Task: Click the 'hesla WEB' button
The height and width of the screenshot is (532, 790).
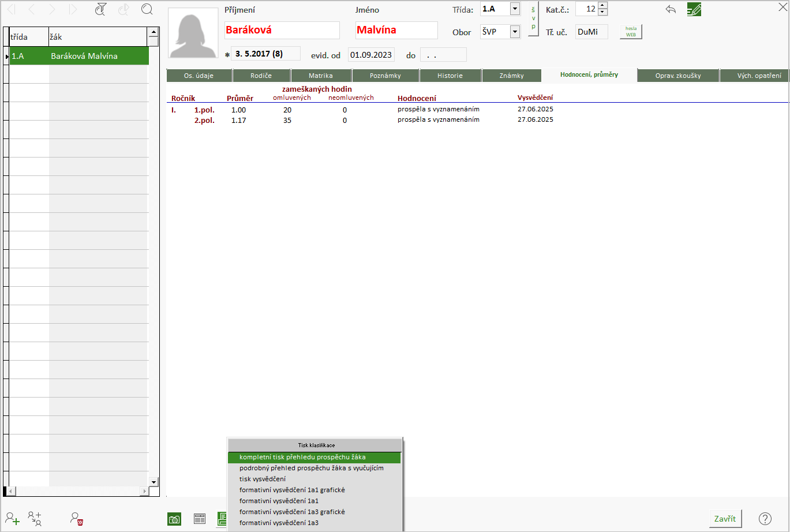Action: click(x=631, y=32)
